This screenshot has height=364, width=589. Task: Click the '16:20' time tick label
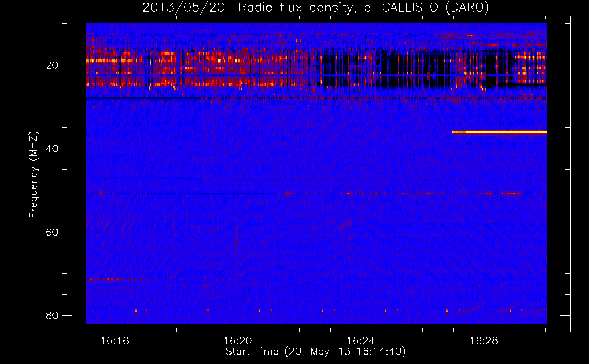238,341
